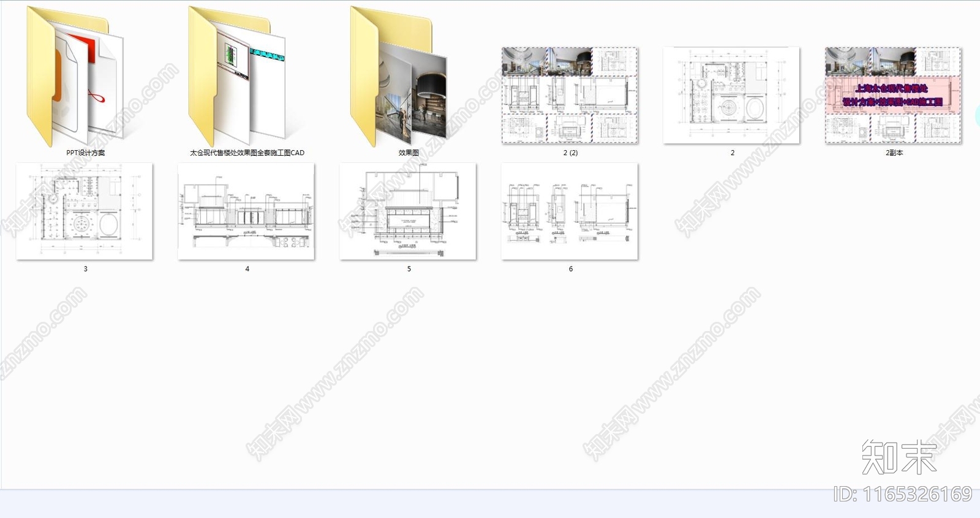Click the file name label PPT设计方案
Screen dimensions: 980x518
click(86, 153)
